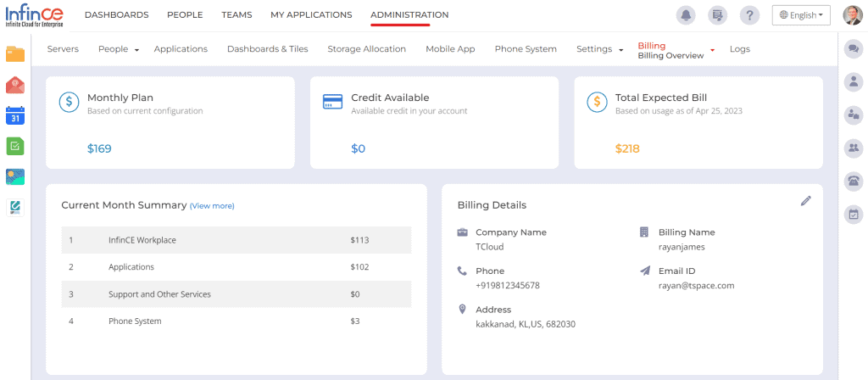The width and height of the screenshot is (868, 380).
Task: Click the Credit Available card icon
Action: pyautogui.click(x=332, y=102)
